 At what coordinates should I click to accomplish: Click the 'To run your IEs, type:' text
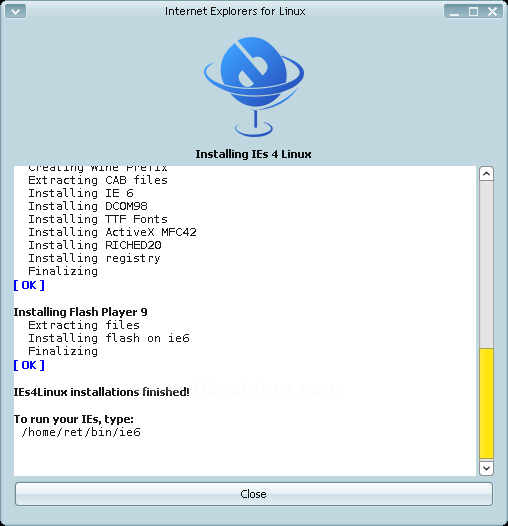coord(74,419)
